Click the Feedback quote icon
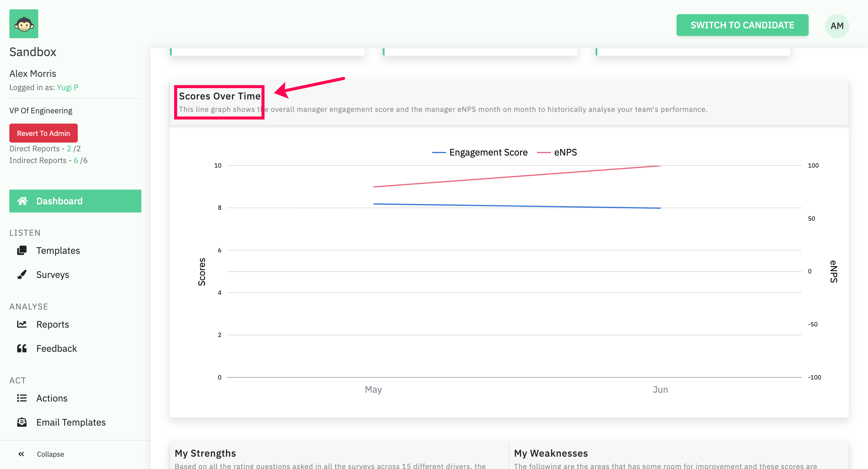Screen dimensions: 868x469 pyautogui.click(x=22, y=348)
